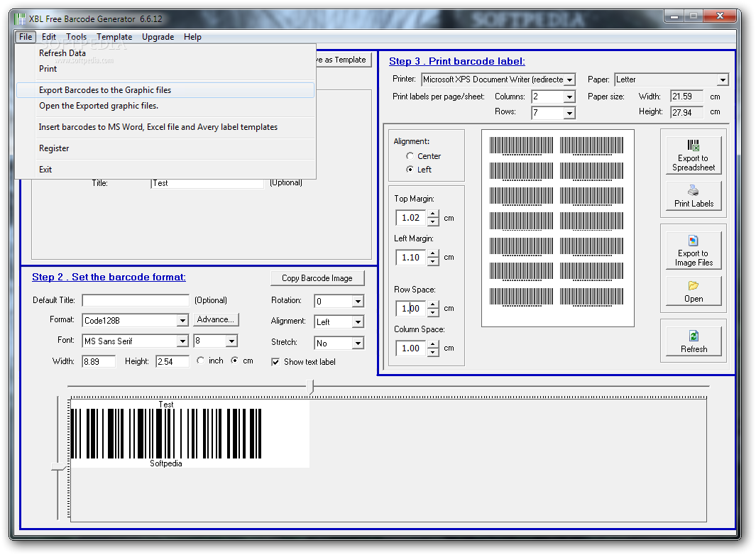The height and width of the screenshot is (555, 756).
Task: Click the Column Space value field
Action: pyautogui.click(x=411, y=348)
